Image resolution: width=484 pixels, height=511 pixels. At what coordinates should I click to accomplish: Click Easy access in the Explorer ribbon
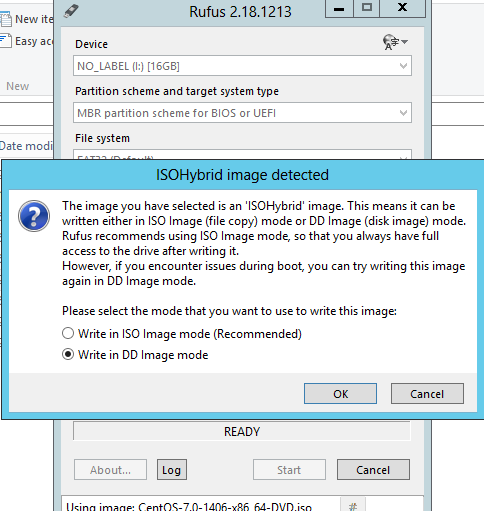click(x=27, y=41)
